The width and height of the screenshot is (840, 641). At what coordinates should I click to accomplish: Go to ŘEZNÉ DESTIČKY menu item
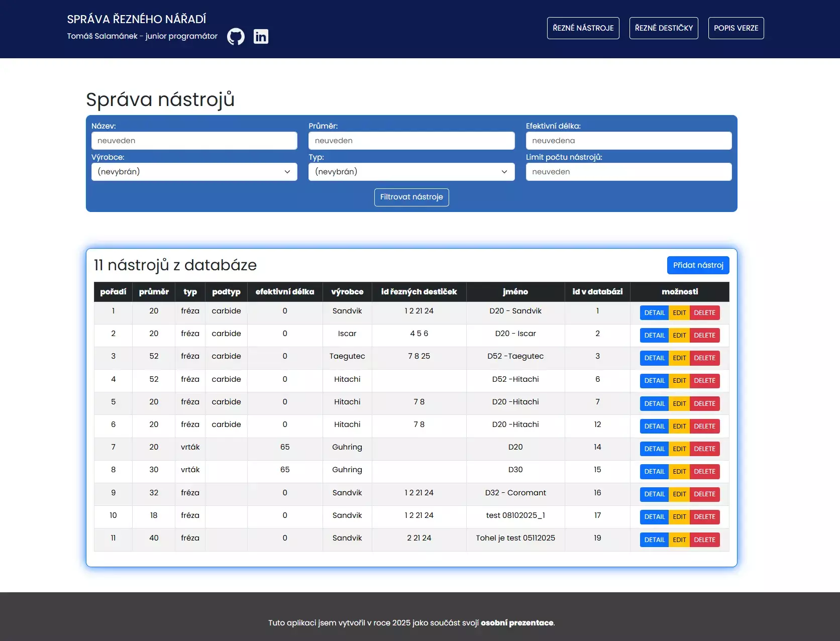[x=664, y=28]
